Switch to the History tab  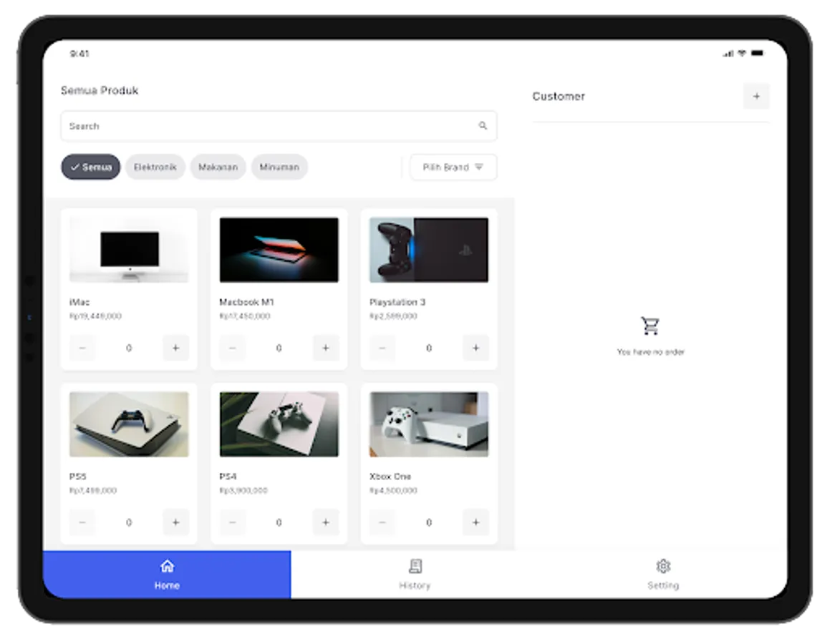(x=415, y=575)
